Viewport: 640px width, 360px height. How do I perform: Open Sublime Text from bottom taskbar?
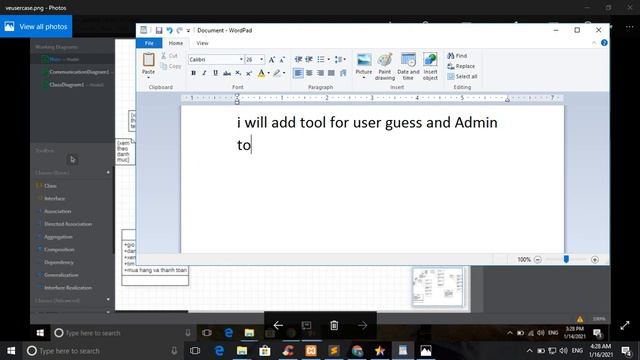(334, 351)
